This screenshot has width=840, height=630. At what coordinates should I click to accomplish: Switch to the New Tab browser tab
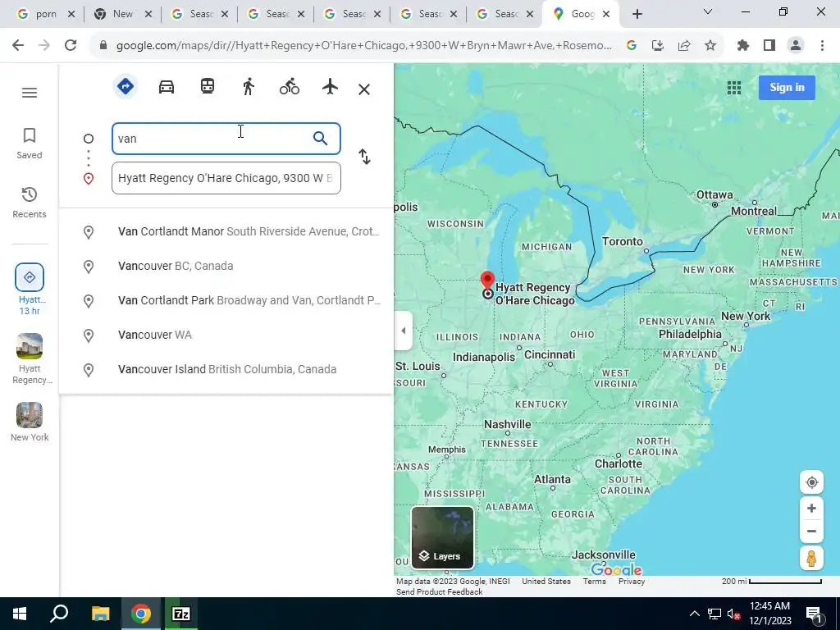point(122,14)
